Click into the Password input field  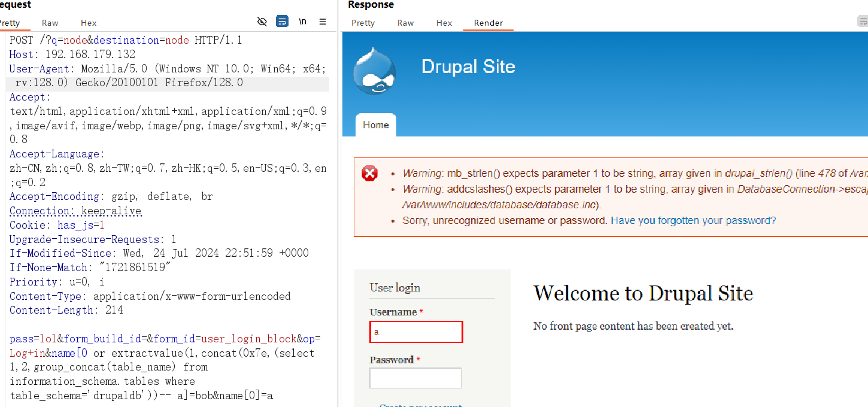415,378
